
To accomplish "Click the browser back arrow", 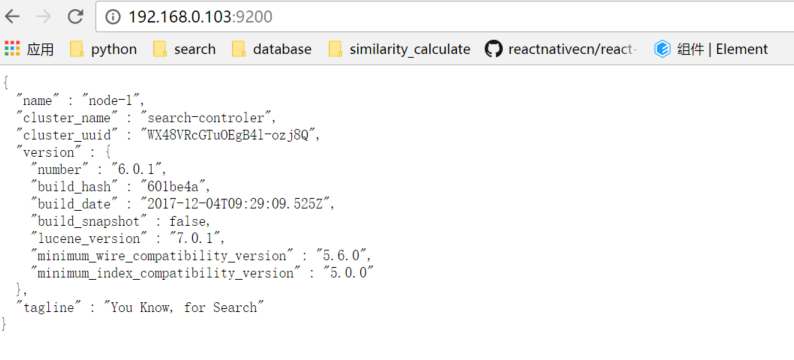I will 12,17.
